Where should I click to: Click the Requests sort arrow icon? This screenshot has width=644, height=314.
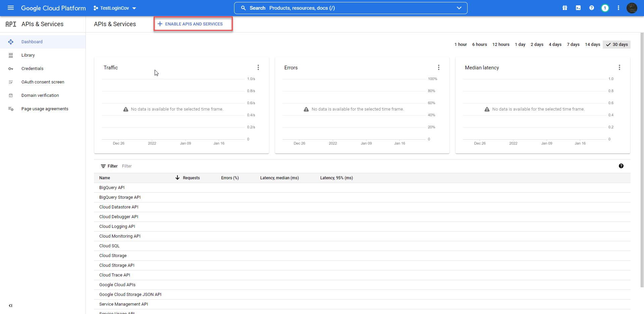[x=177, y=178]
